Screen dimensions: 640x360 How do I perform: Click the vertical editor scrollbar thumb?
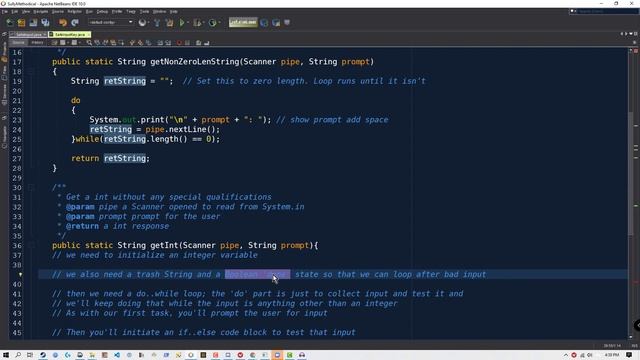pos(631,173)
